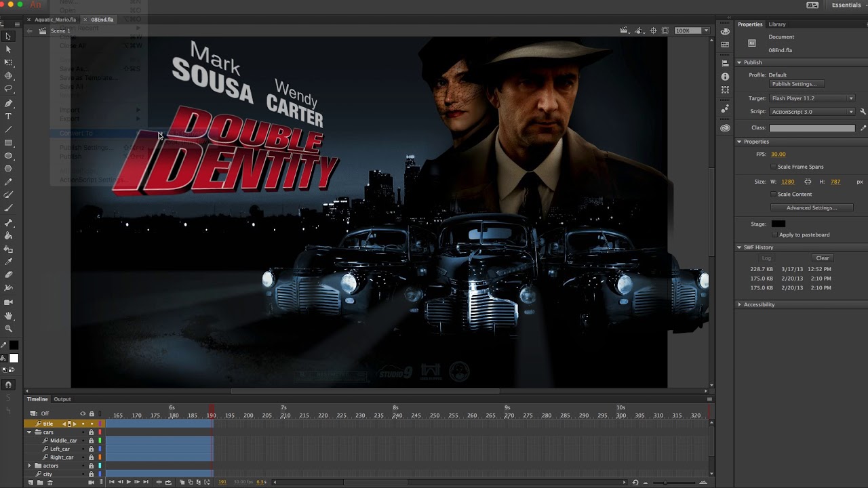Choose the Oval tool

click(8, 155)
